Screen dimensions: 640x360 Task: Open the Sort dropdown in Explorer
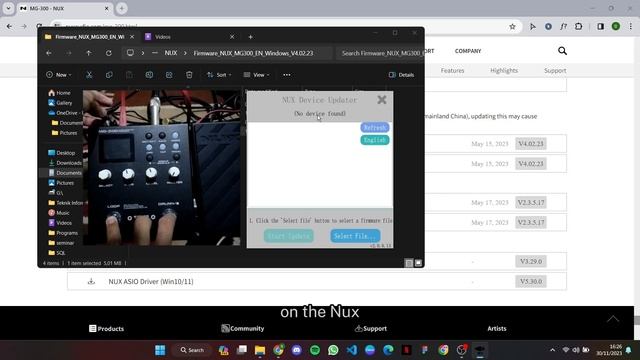pyautogui.click(x=219, y=75)
